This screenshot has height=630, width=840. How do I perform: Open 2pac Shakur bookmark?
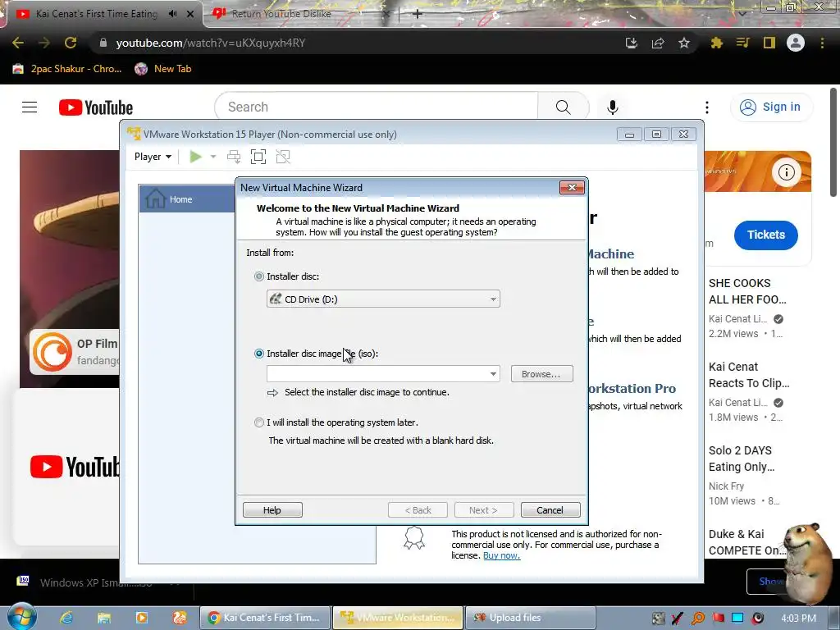coord(67,69)
